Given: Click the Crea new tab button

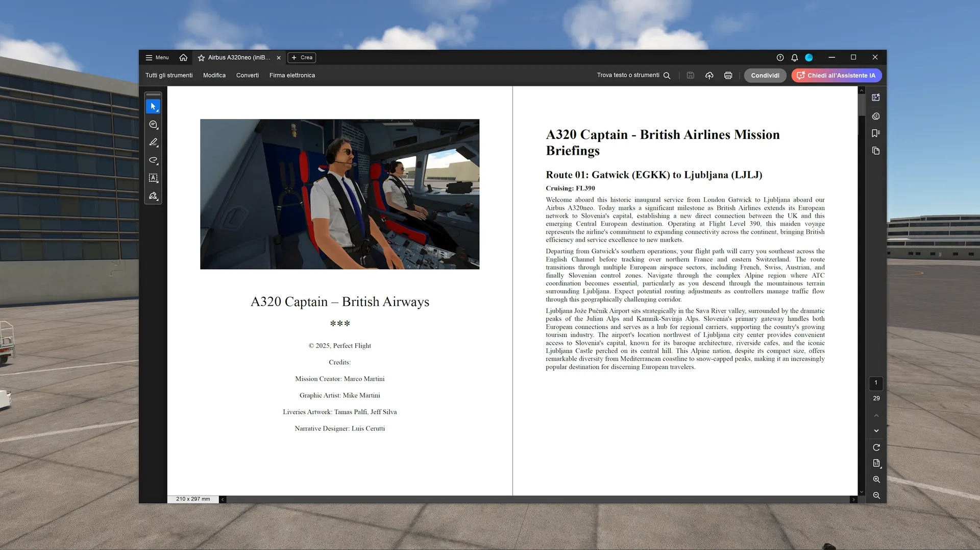Looking at the screenshot, I should tap(302, 58).
